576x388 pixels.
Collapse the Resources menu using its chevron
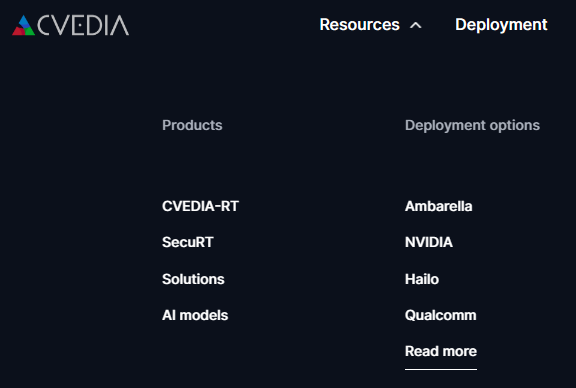pos(415,25)
